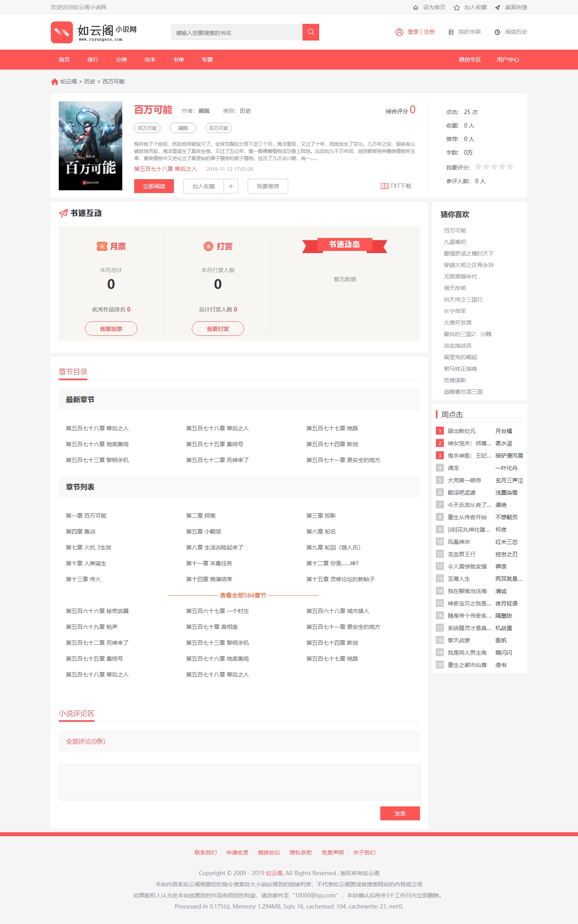This screenshot has height=924, width=578.
Task: Click the clock icon beside 阅读历史
Action: click(497, 32)
